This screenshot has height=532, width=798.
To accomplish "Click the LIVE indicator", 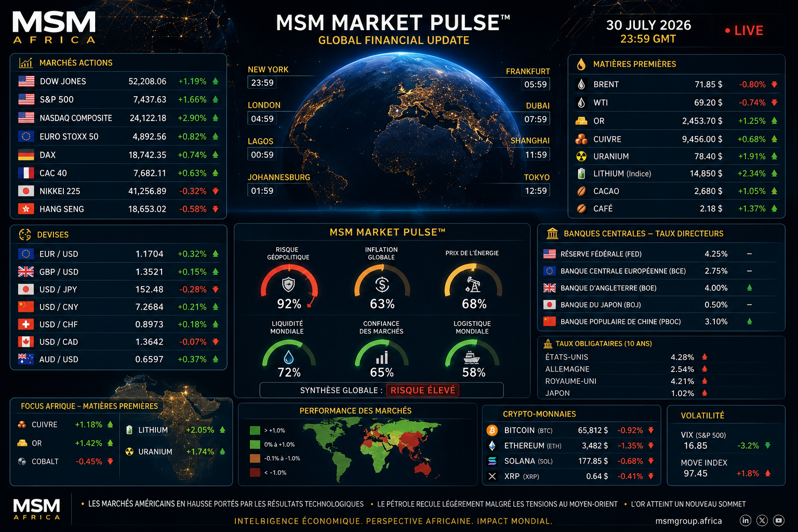I will pos(744,31).
